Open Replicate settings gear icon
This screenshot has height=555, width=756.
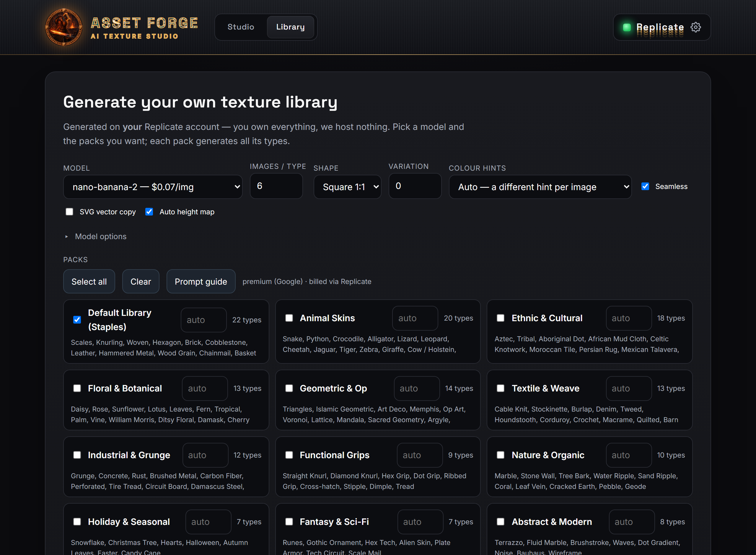click(695, 27)
